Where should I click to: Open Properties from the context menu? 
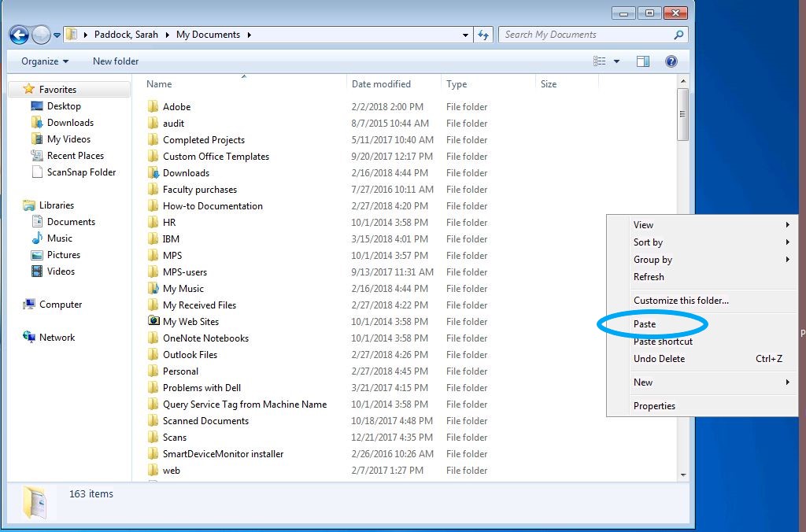[x=701, y=405]
